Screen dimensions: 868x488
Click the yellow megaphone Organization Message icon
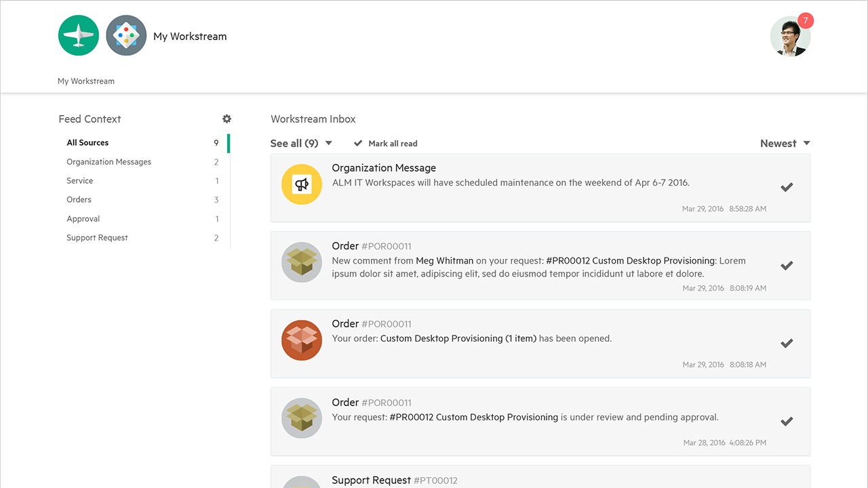click(x=302, y=184)
